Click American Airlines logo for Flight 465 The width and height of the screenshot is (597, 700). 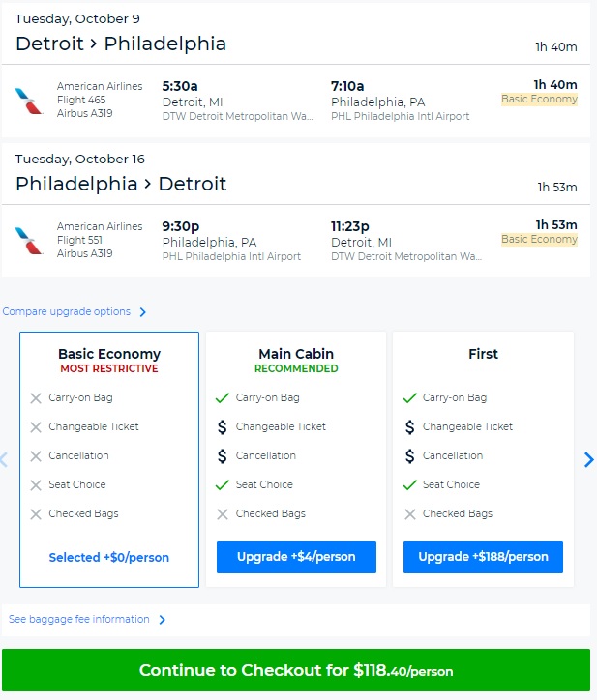click(29, 101)
